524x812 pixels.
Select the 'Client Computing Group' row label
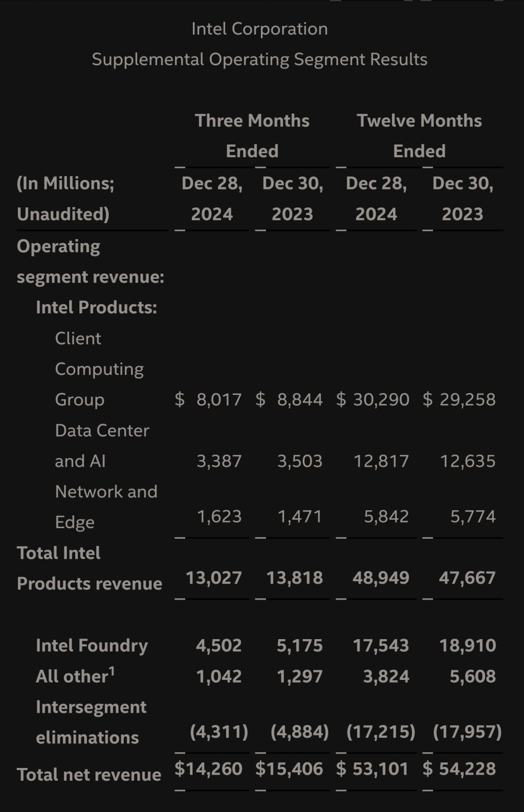point(99,369)
